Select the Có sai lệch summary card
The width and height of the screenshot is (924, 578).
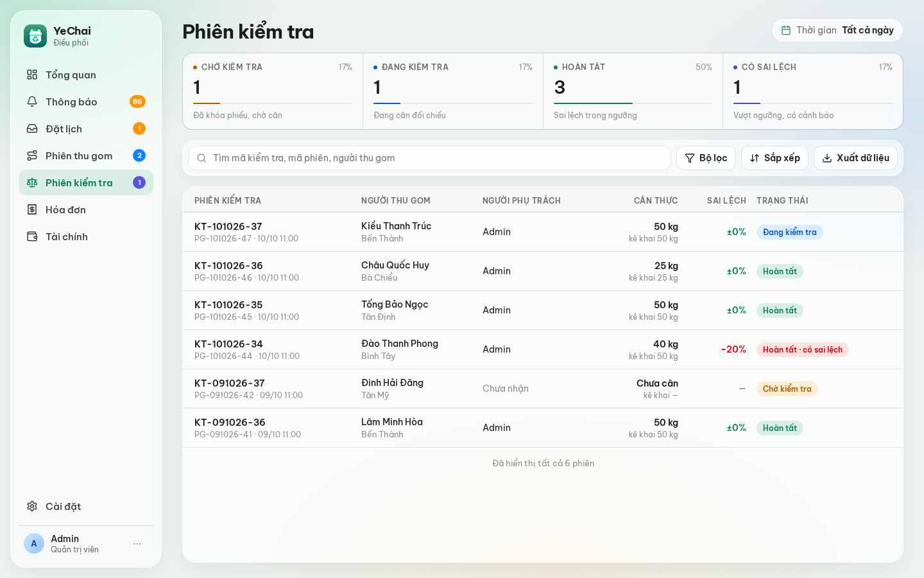813,91
